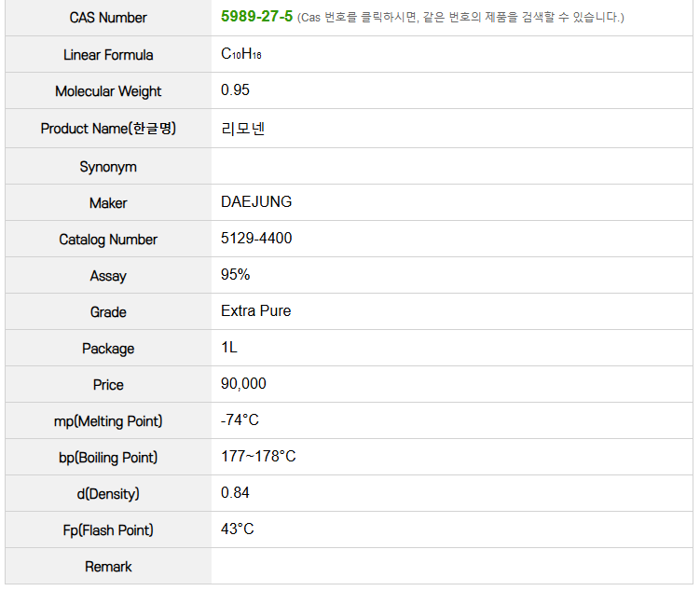Click the density value 0.84
The height and width of the screenshot is (591, 700).
coord(235,493)
